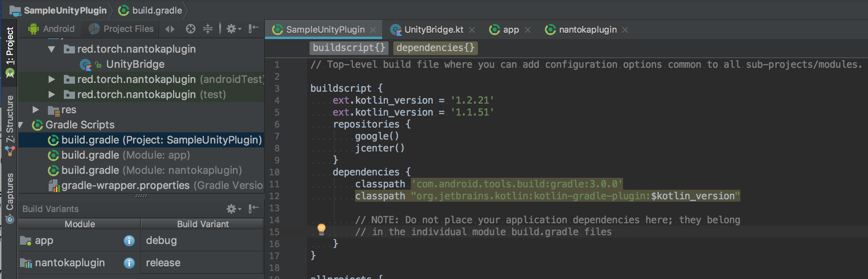Click the buildscript{} breadcrumb
Screen dimensions: 868x279
349,48
